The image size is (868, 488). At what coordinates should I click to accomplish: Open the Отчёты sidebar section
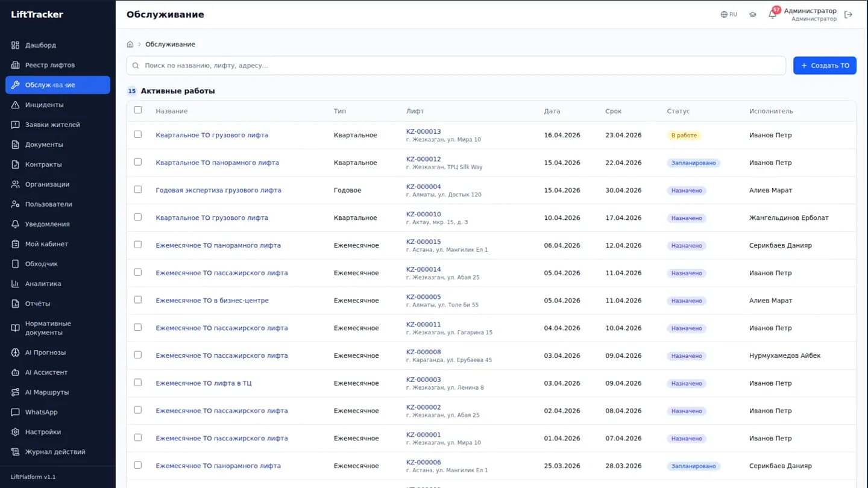[x=58, y=304]
